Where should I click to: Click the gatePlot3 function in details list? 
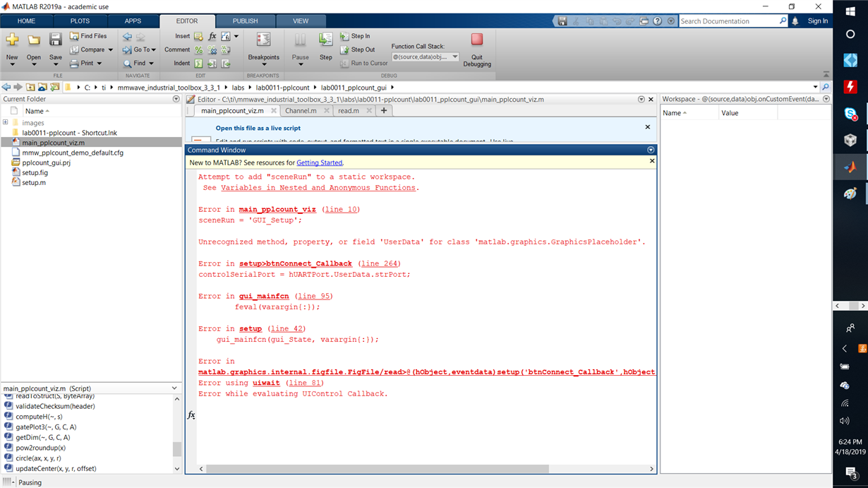[46, 427]
